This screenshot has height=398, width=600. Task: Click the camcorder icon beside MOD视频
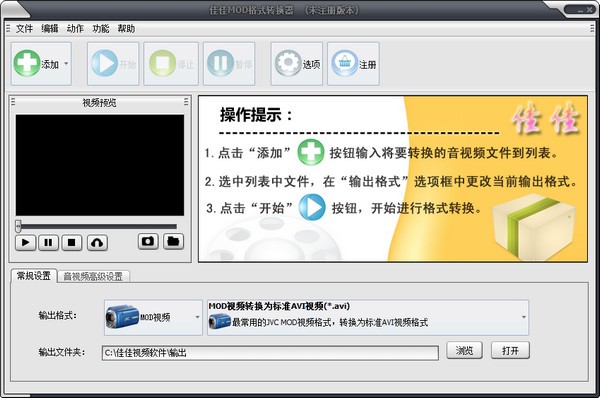pos(122,317)
